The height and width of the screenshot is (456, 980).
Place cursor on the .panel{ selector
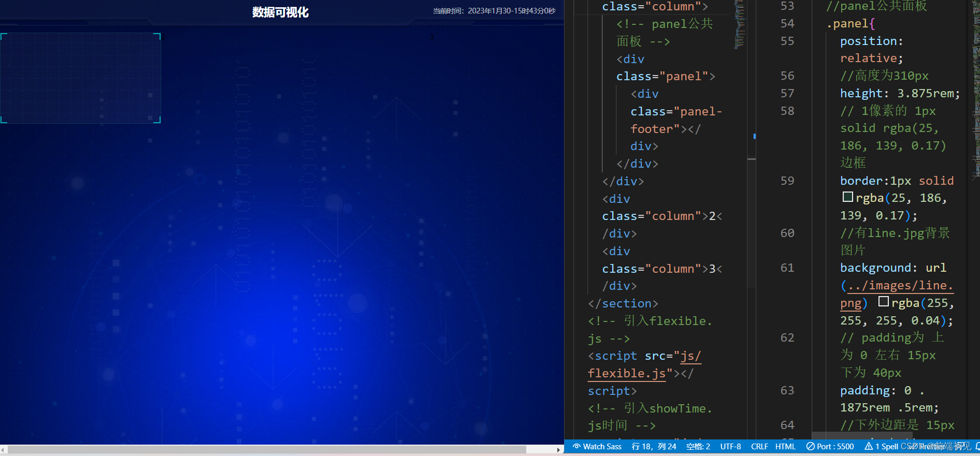[x=850, y=23]
